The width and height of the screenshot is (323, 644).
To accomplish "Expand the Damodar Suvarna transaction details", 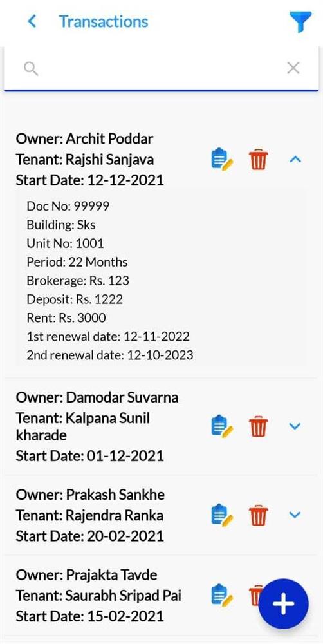I will 295,426.
